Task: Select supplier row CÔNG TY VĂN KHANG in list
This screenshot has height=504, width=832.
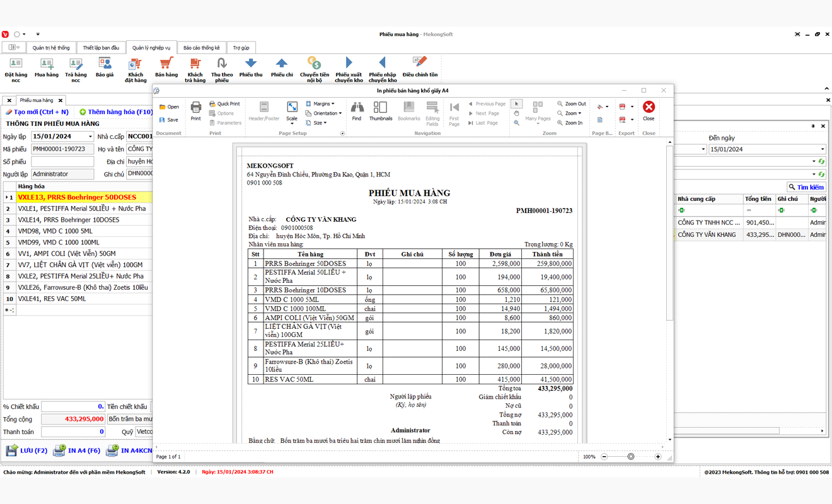Action: 751,235
